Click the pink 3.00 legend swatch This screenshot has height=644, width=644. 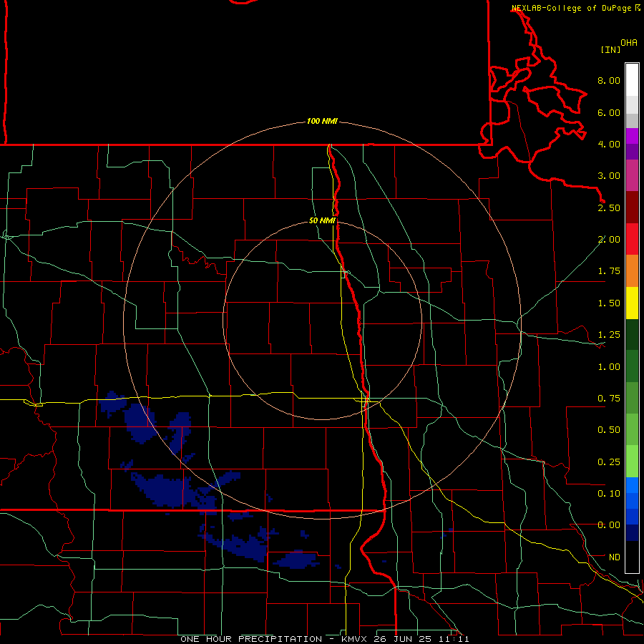[x=632, y=175]
